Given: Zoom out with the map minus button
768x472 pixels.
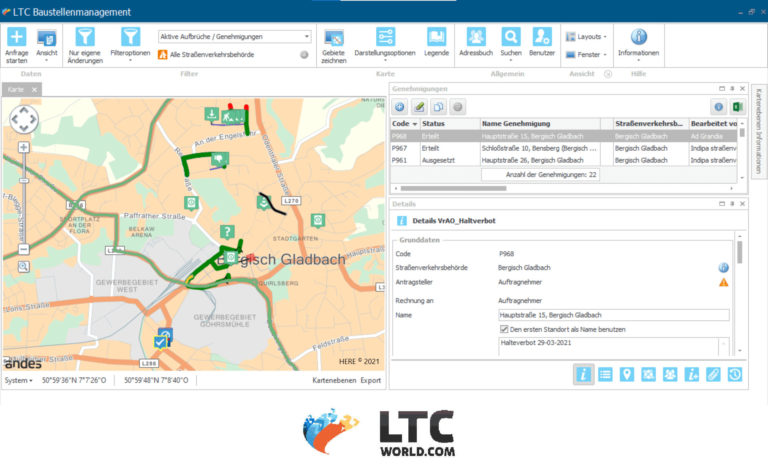Looking at the screenshot, I should pyautogui.click(x=24, y=249).
